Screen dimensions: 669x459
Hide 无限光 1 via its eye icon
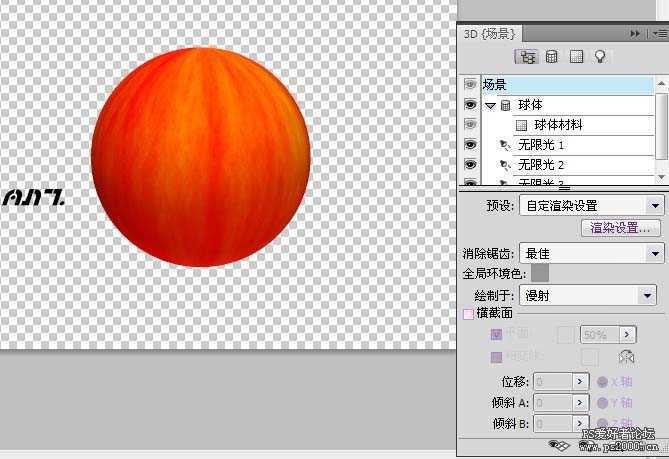[470, 145]
